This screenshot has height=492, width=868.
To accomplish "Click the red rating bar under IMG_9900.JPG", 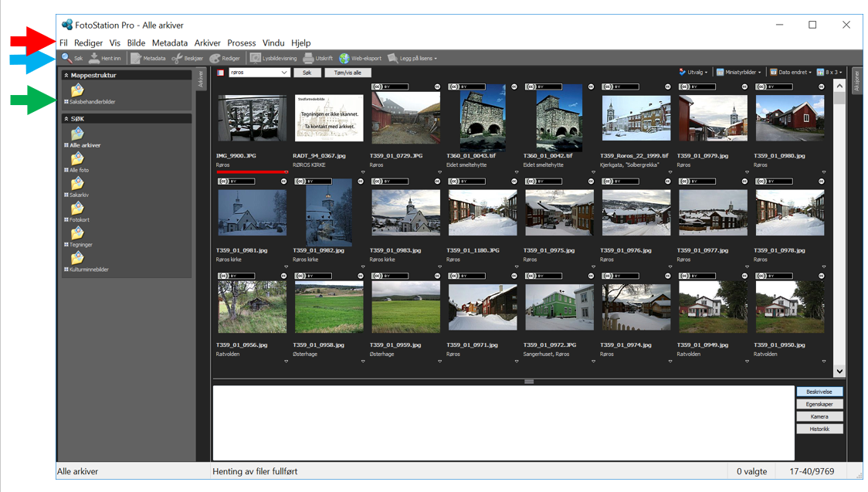I will coord(252,172).
